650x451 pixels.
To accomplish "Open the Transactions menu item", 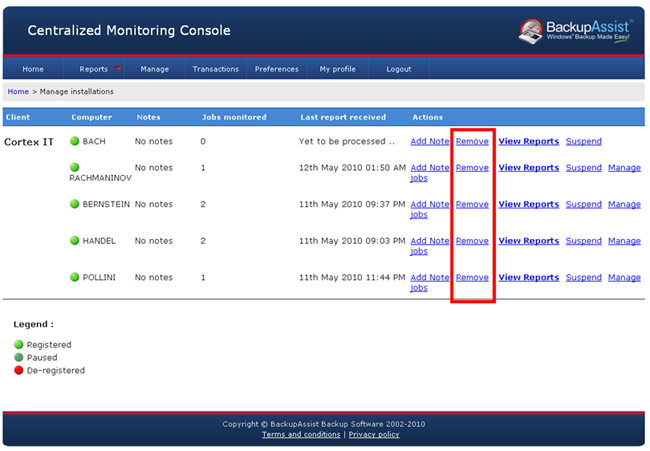I will [216, 69].
